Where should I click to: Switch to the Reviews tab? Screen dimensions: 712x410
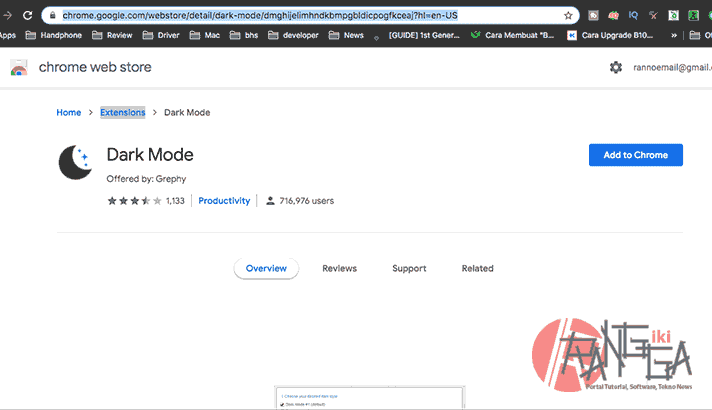coord(340,268)
